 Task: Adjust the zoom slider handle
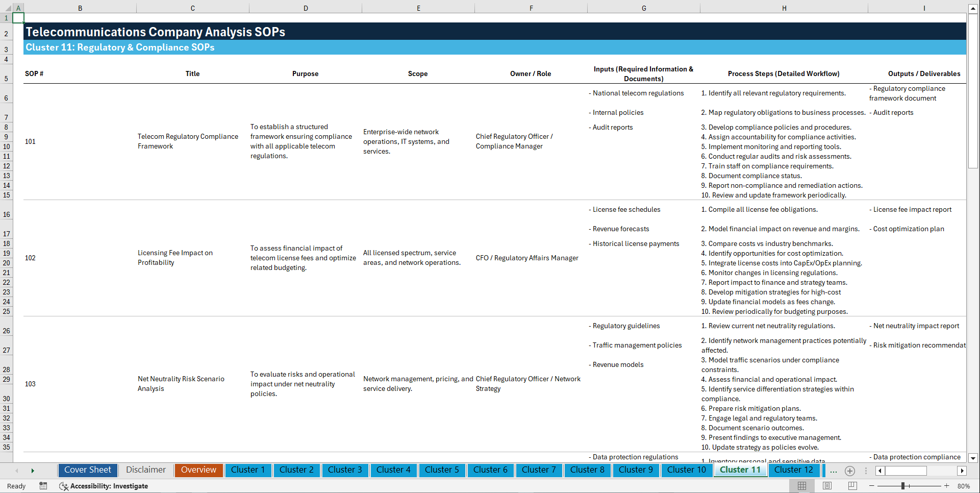coord(903,486)
